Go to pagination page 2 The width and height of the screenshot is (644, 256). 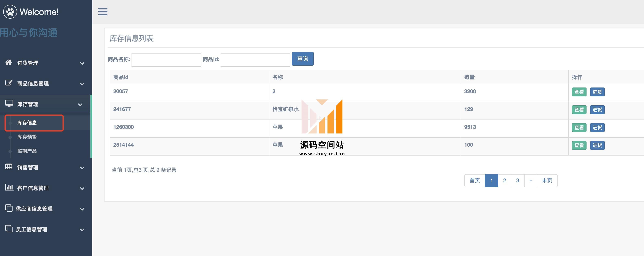click(x=505, y=180)
